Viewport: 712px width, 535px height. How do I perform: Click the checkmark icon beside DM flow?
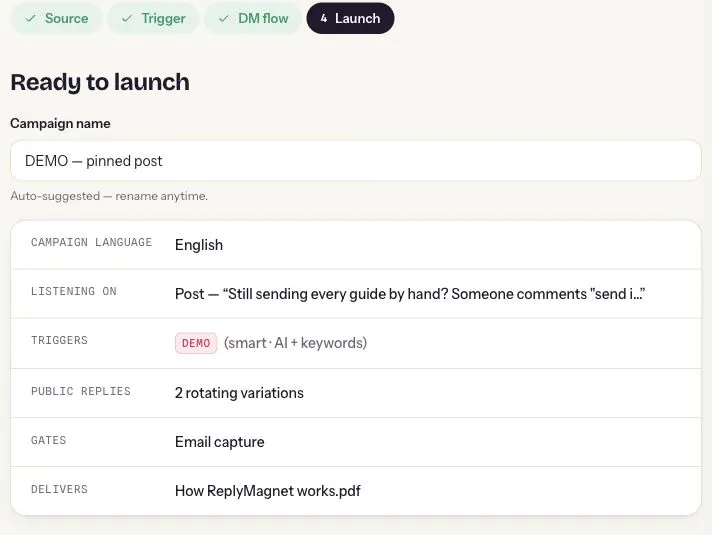point(224,19)
